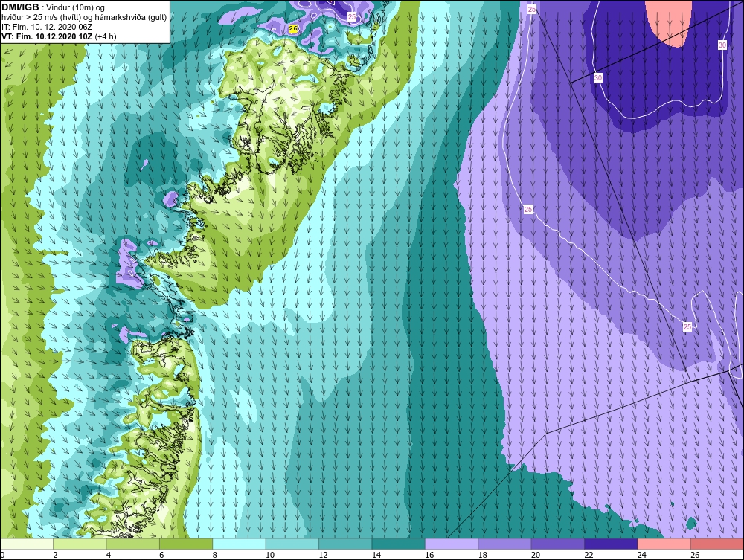This screenshot has height=560, width=744.
Task: Click the 14–16 m/s dark teal legend swatch
Action: (x=399, y=544)
